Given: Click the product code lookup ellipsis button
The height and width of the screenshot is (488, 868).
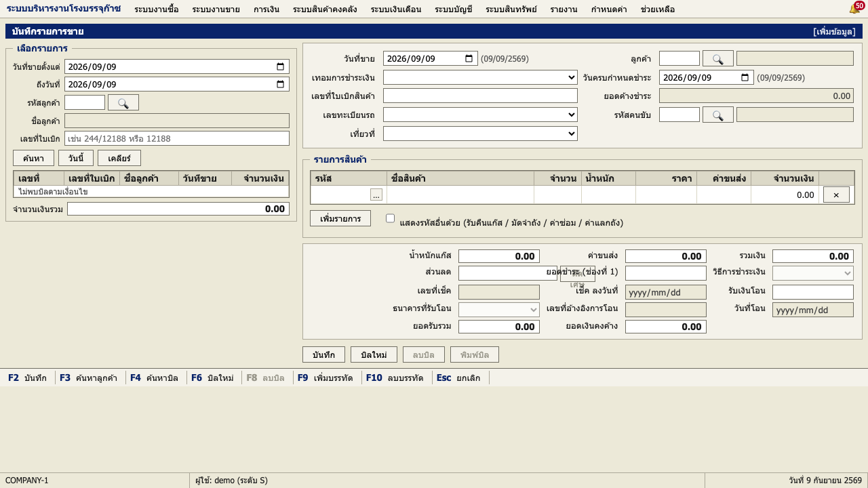Looking at the screenshot, I should point(376,195).
